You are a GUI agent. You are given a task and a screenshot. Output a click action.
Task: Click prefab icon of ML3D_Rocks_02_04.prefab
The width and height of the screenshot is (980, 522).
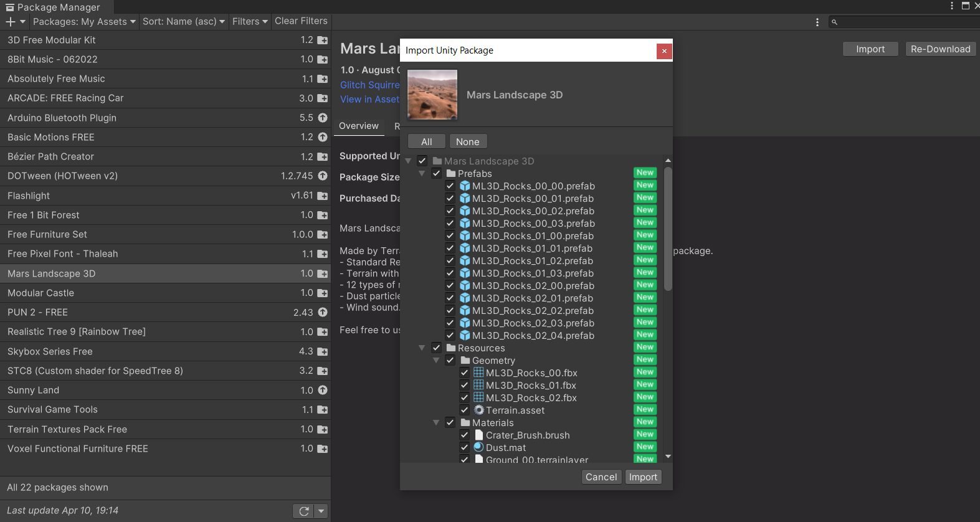coord(465,335)
